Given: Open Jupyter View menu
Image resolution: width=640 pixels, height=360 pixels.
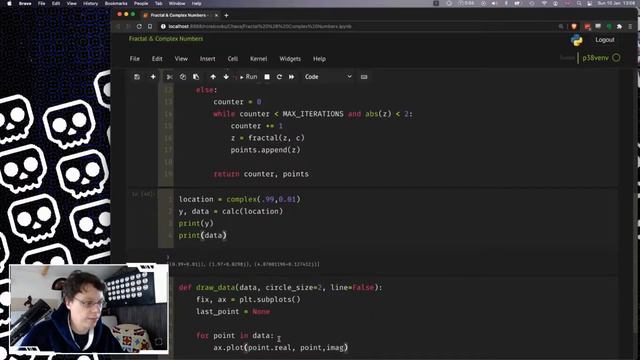Looking at the screenshot, I should pyautogui.click(x=181, y=59).
